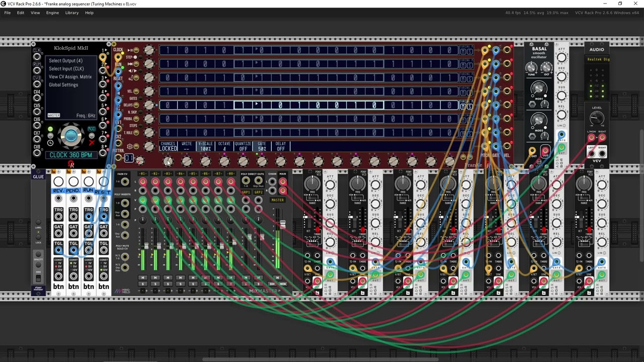Click the BASAL MOD2 large knob

pos(539,120)
